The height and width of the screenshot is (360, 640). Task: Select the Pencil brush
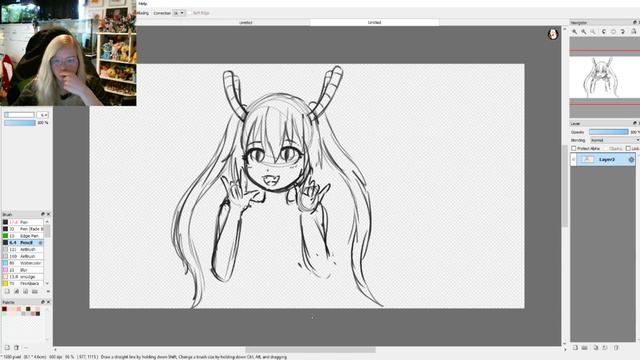click(23, 243)
